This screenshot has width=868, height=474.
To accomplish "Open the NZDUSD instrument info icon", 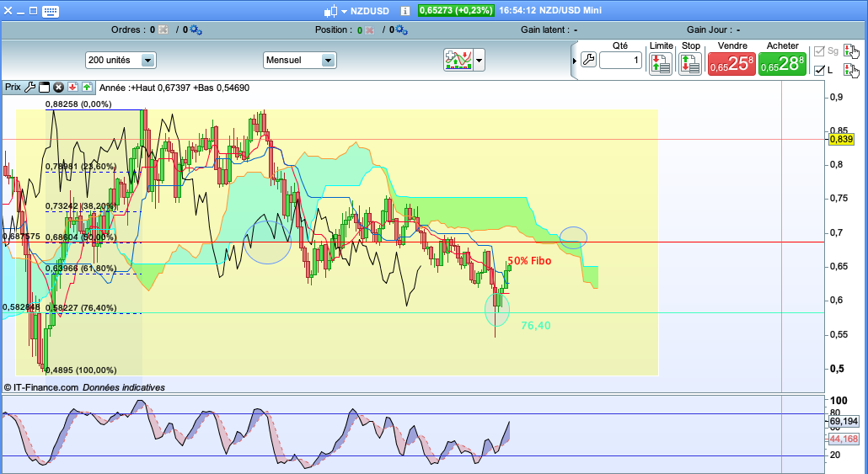I will tap(405, 11).
